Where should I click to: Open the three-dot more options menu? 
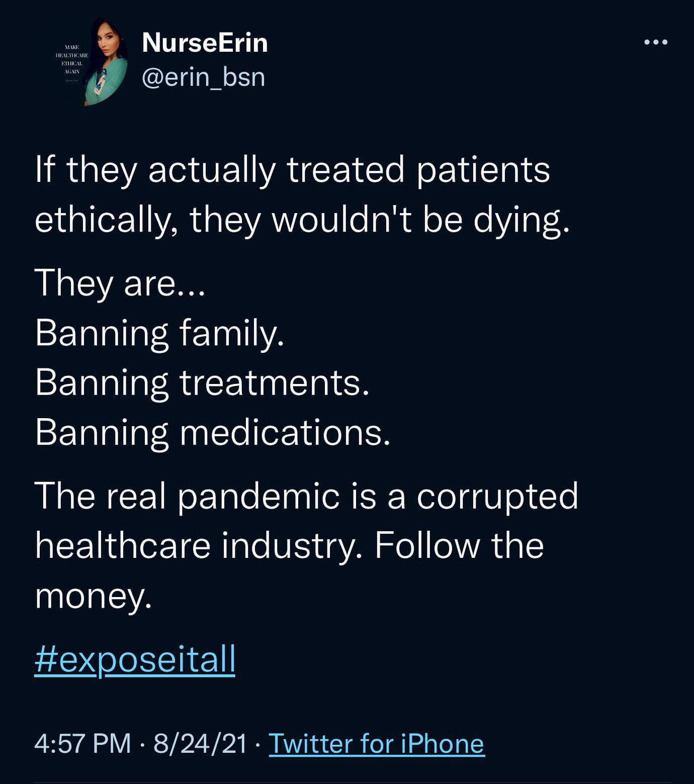(656, 43)
